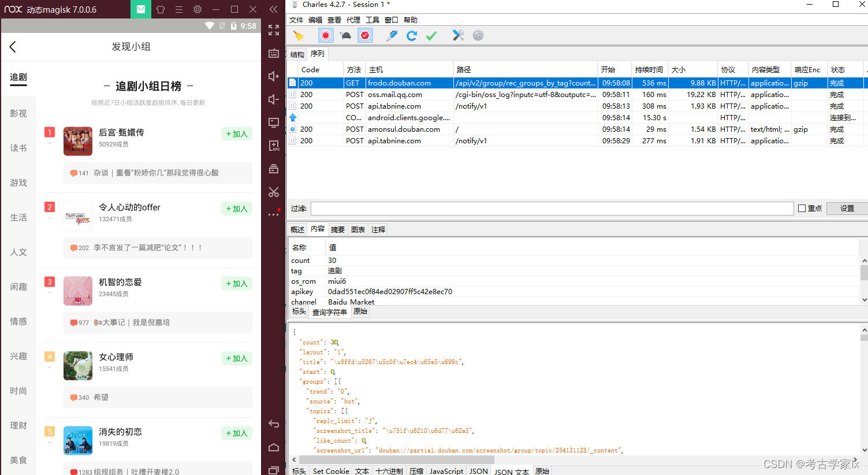This screenshot has width=868, height=475.
Task: Expand more Nox tools with the three dots
Action: (x=274, y=214)
